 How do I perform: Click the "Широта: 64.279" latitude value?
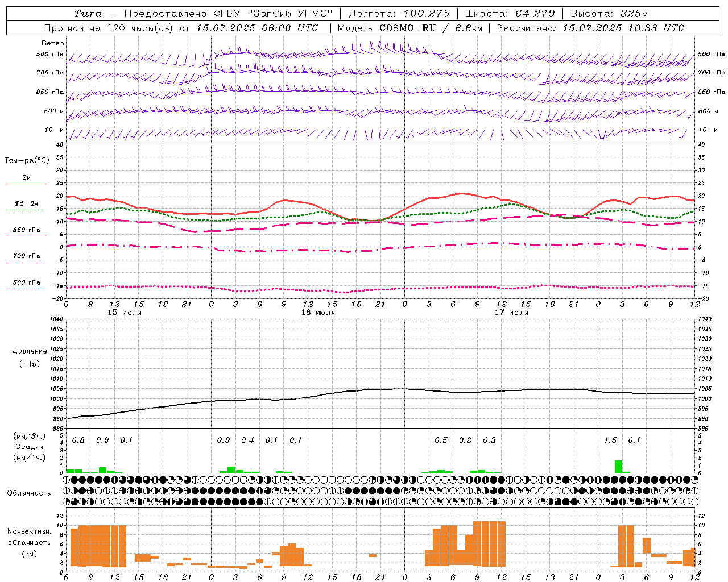510,14
